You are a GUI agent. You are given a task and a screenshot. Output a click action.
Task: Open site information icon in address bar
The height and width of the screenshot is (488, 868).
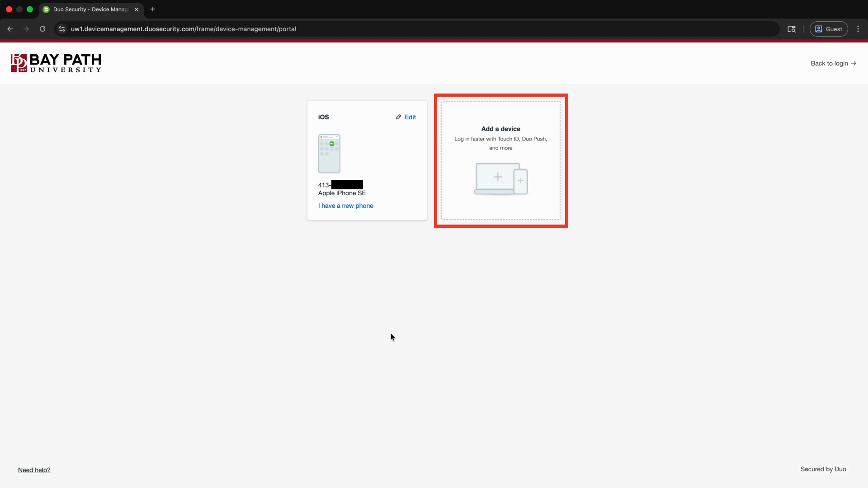point(62,29)
